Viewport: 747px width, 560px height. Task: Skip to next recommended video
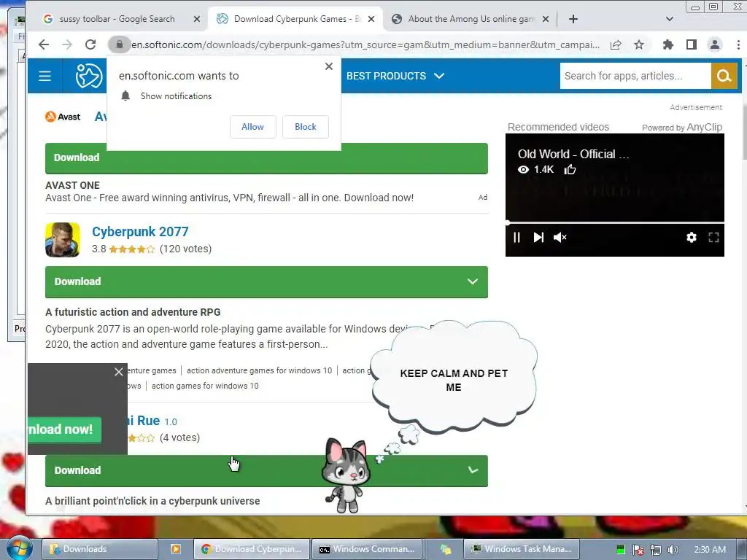[x=538, y=237]
